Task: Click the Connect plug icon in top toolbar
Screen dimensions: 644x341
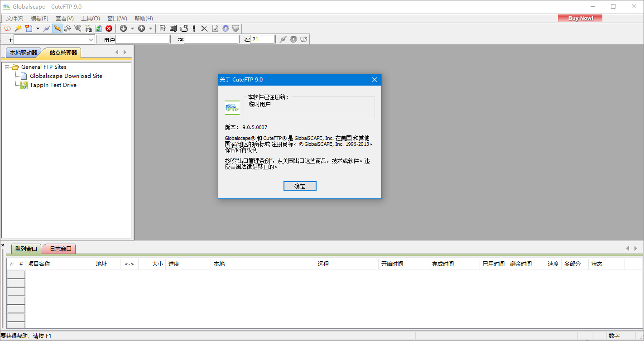Action: (x=47, y=29)
